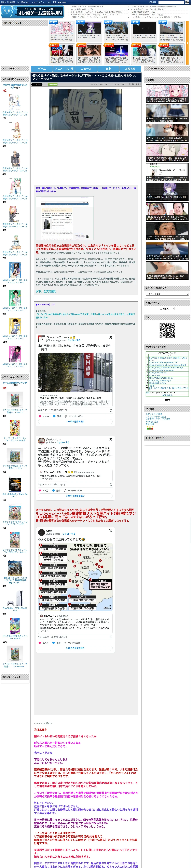Open the 288件の返信を読む replies button

click(x=75, y=496)
